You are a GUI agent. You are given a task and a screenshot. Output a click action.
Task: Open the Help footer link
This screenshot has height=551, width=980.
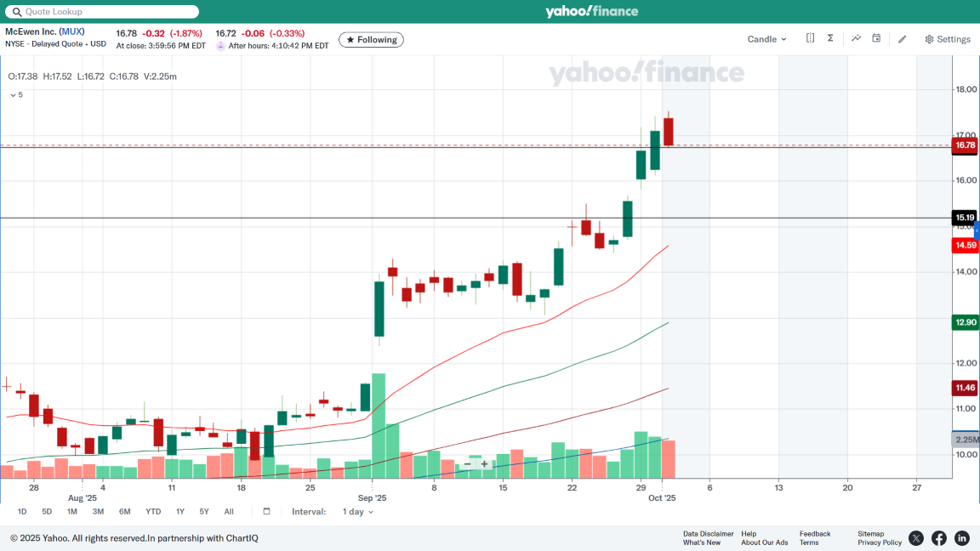pos(749,534)
